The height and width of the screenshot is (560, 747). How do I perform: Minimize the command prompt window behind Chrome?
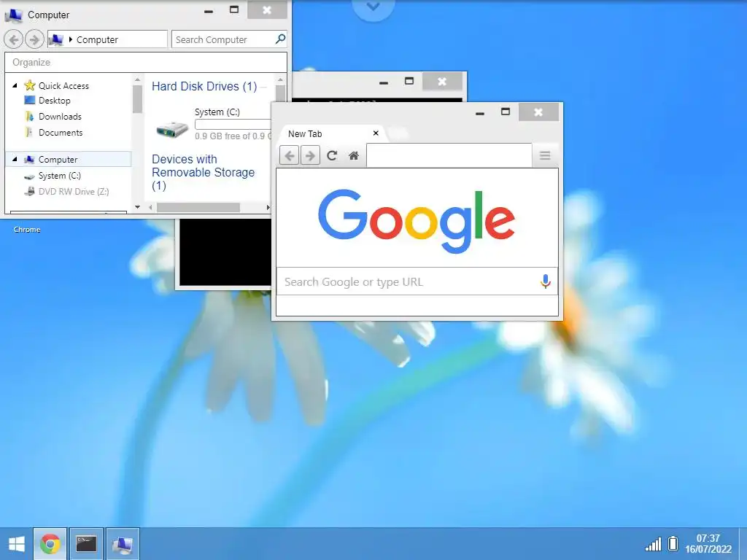(x=384, y=83)
